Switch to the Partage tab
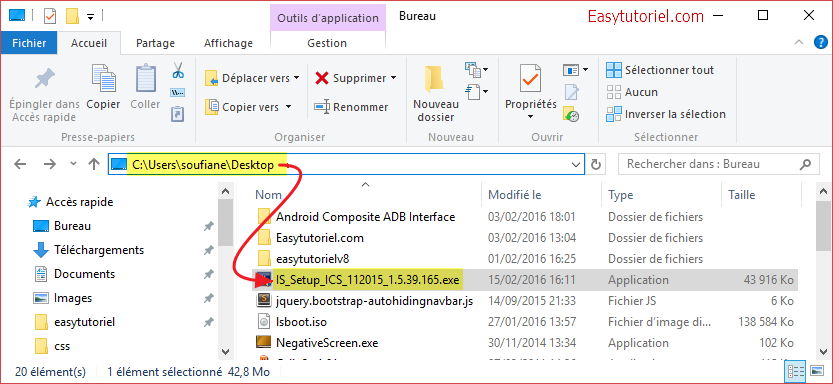The image size is (833, 384). pos(155,43)
